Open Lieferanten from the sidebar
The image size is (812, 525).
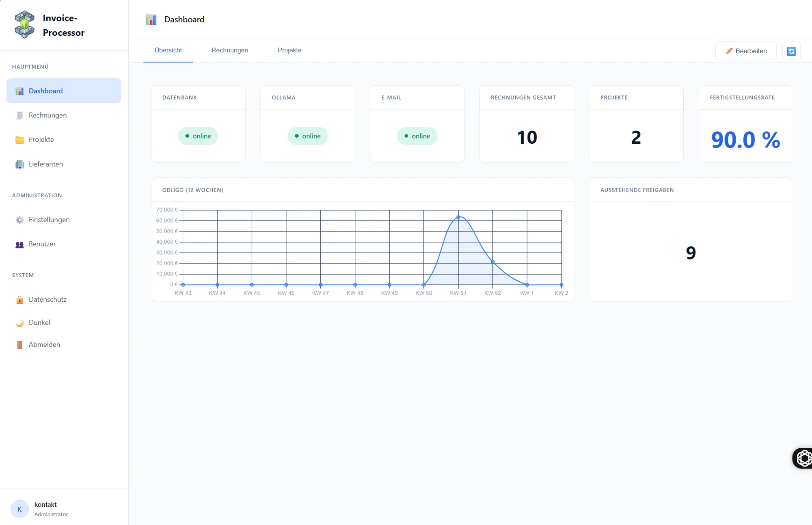[19, 164]
